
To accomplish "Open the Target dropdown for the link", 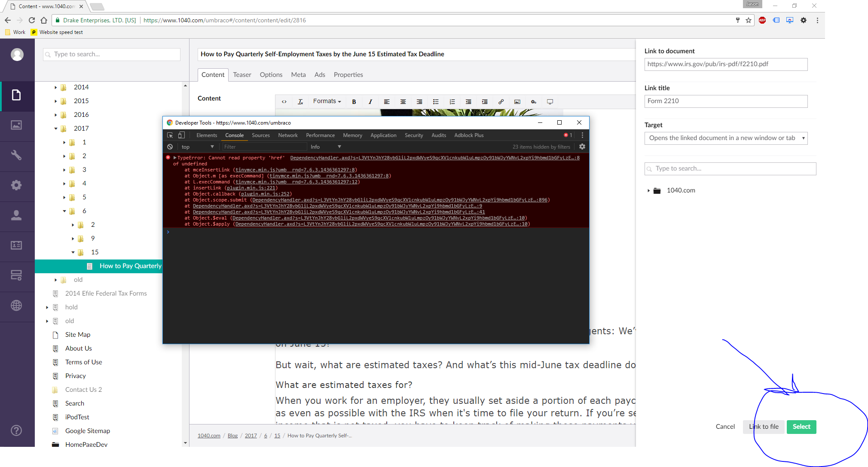I will pyautogui.click(x=726, y=138).
